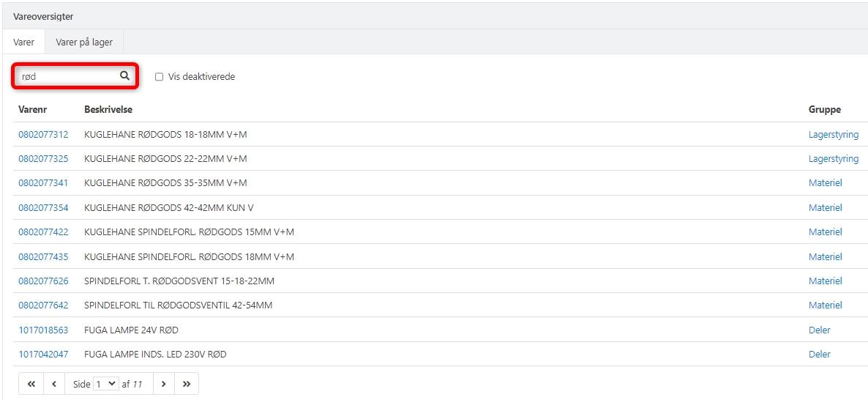
Task: Click the magnifying glass search icon
Action: click(x=124, y=76)
